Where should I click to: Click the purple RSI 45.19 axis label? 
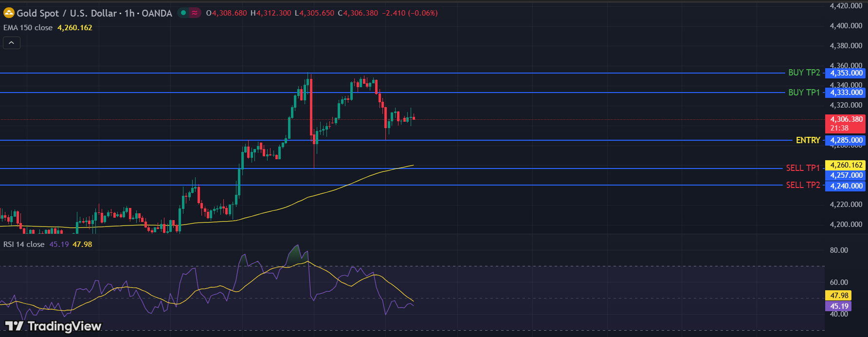839,306
